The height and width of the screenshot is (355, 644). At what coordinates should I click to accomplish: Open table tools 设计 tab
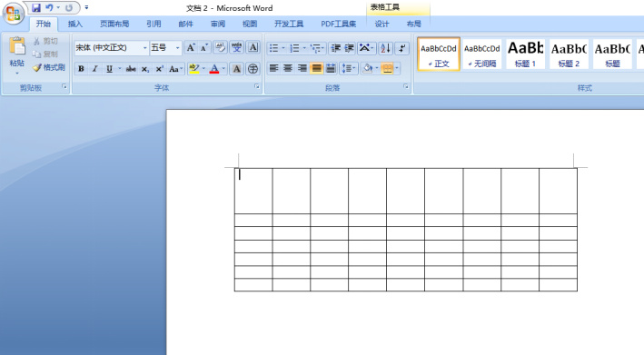coord(381,24)
